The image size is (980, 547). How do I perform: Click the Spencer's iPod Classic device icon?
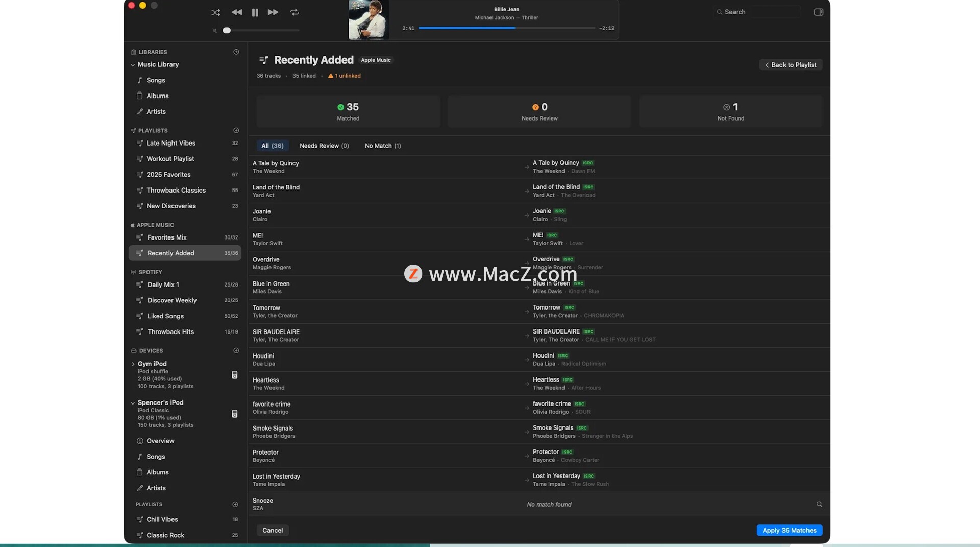[x=235, y=414]
